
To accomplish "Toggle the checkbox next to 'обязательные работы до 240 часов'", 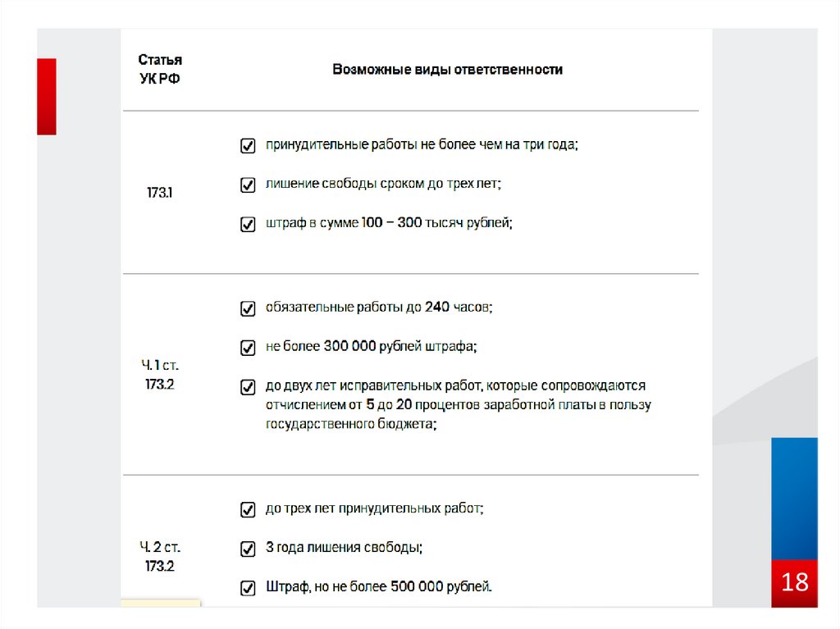I will tap(247, 309).
